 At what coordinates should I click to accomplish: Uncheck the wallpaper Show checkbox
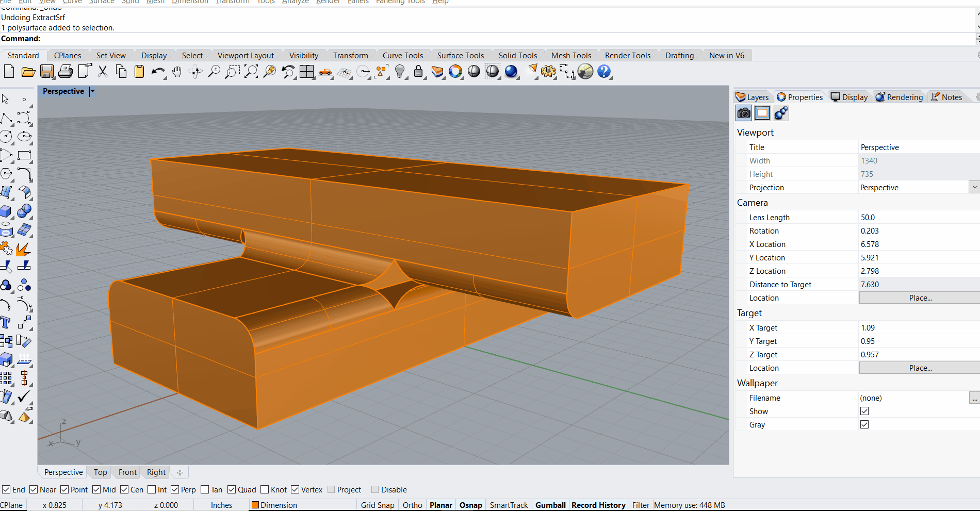(x=864, y=411)
